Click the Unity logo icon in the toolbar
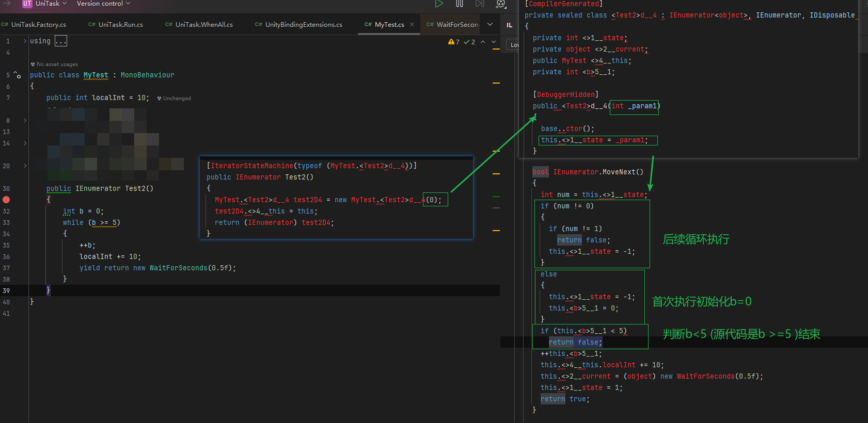This screenshot has height=423, width=868. pyautogui.click(x=501, y=4)
